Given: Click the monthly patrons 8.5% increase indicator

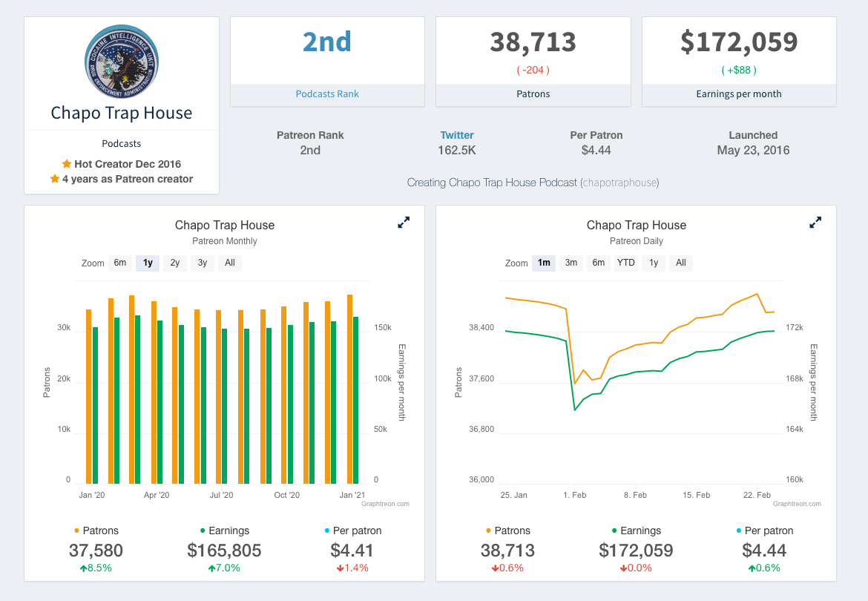Looking at the screenshot, I should pyautogui.click(x=96, y=568).
